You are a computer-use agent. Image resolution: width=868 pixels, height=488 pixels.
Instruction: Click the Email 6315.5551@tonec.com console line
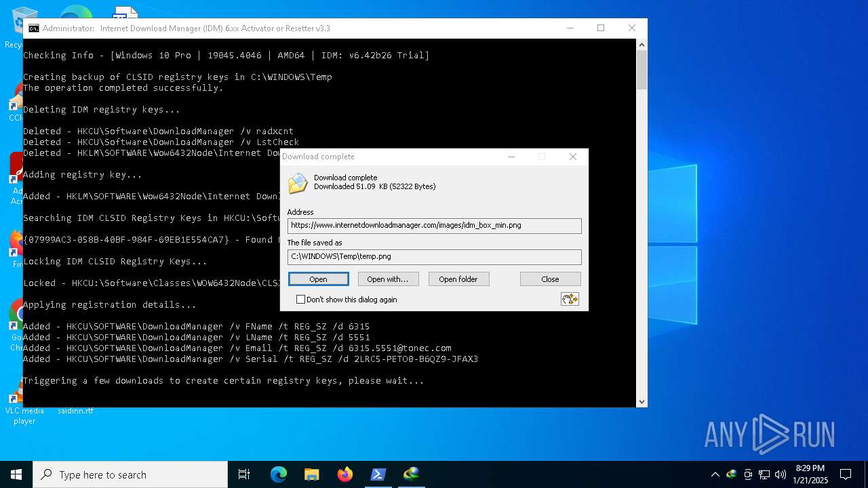[237, 348]
